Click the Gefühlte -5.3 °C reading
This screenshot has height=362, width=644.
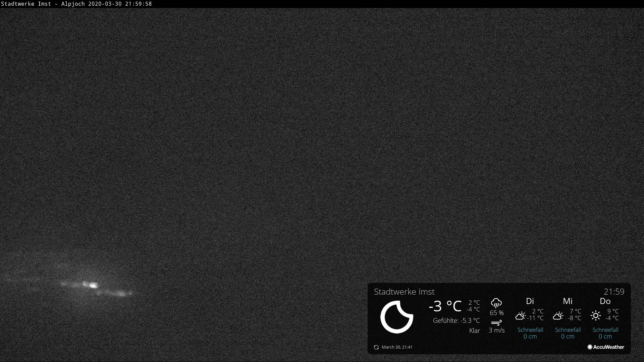point(457,320)
